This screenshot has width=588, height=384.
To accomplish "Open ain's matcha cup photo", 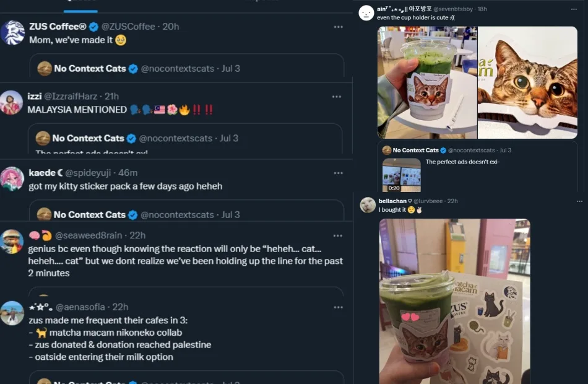I will pyautogui.click(x=427, y=82).
